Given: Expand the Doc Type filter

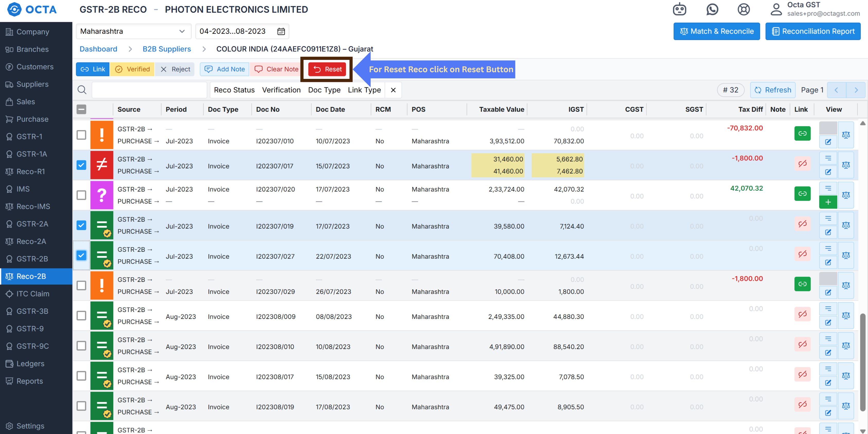Looking at the screenshot, I should 324,90.
